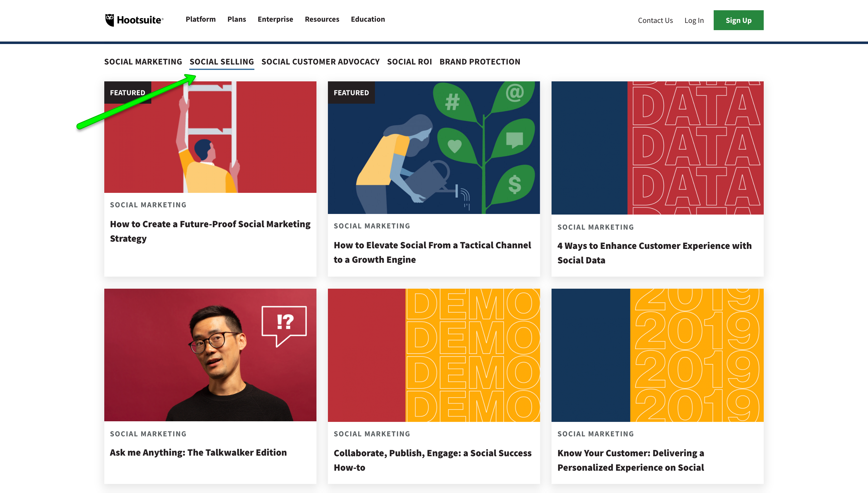Switch to the Social Marketing tab
Viewport: 868px width, 493px height.
coord(143,61)
